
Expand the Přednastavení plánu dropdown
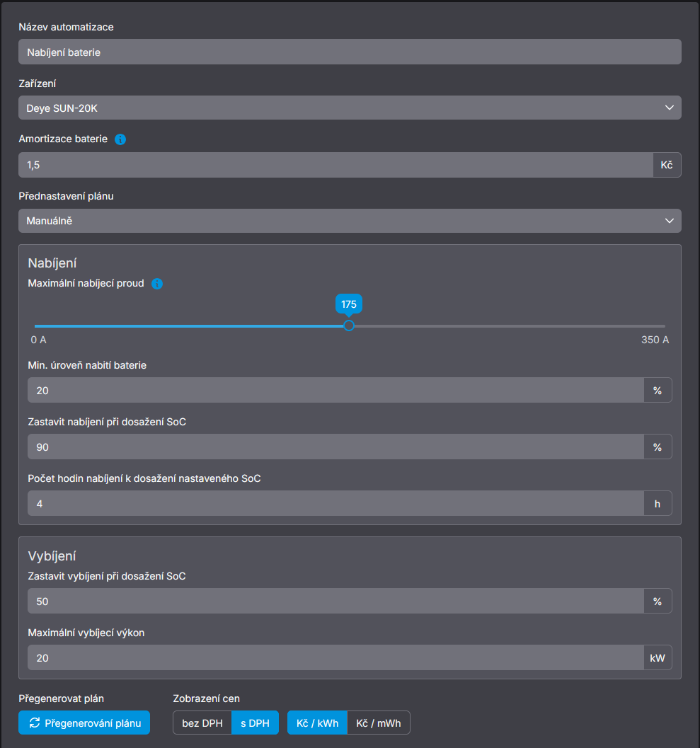(x=350, y=221)
